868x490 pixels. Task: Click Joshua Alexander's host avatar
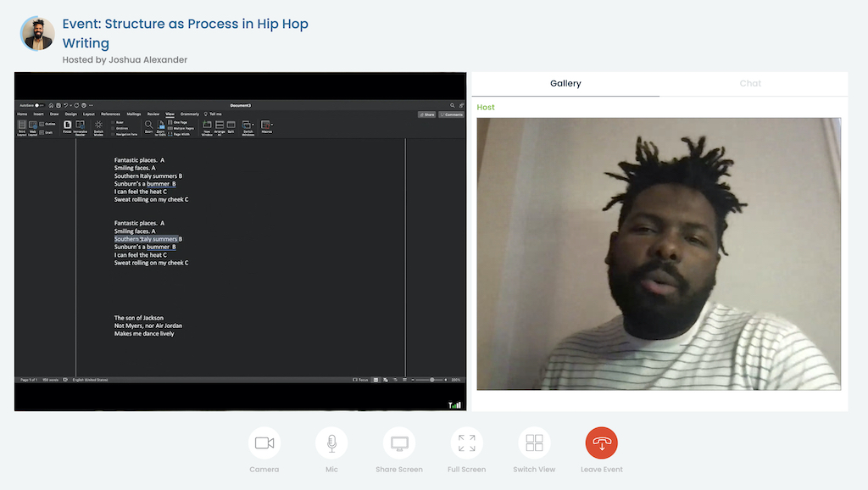pos(37,33)
